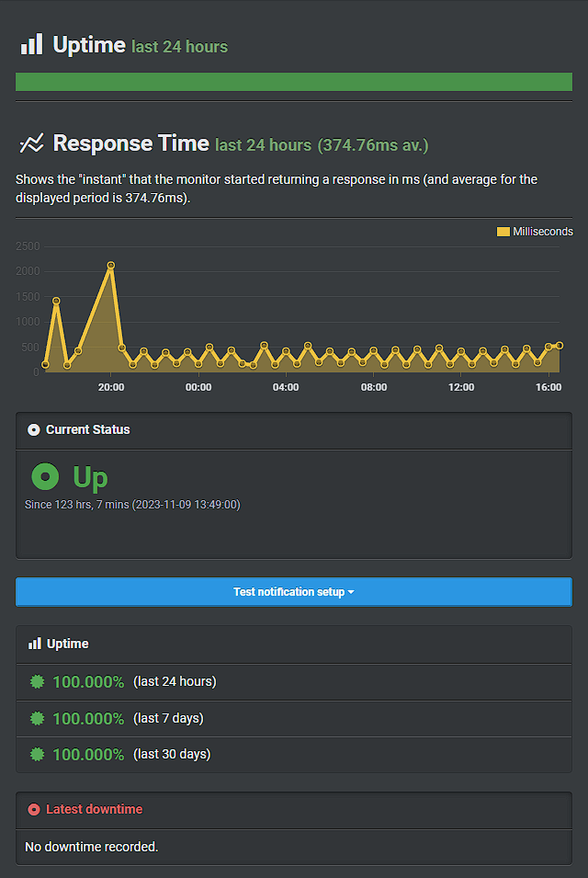This screenshot has height=878, width=588.
Task: Click the small bar icon in Uptime panel
Action: click(35, 644)
